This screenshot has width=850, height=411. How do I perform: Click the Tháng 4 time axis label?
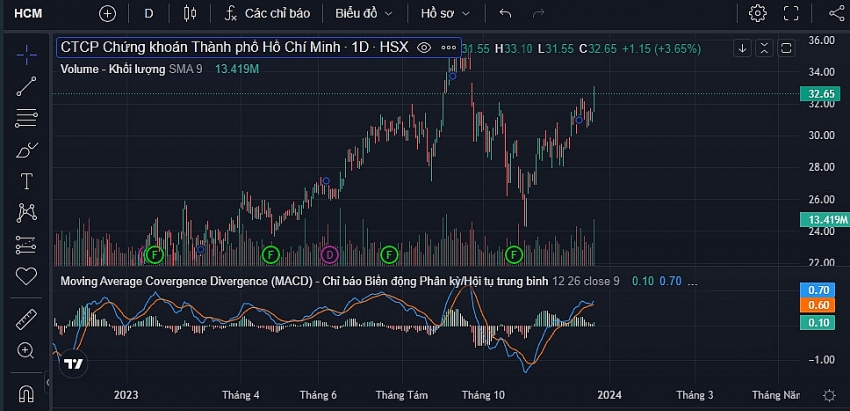click(240, 395)
